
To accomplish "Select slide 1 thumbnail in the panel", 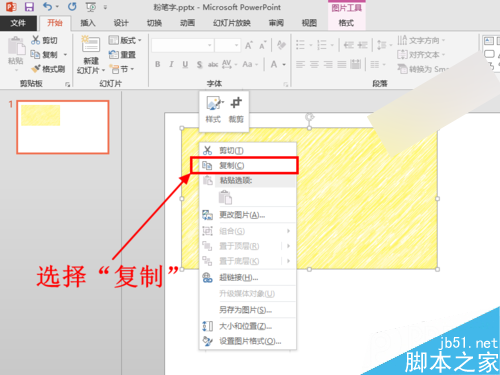I will 63,127.
